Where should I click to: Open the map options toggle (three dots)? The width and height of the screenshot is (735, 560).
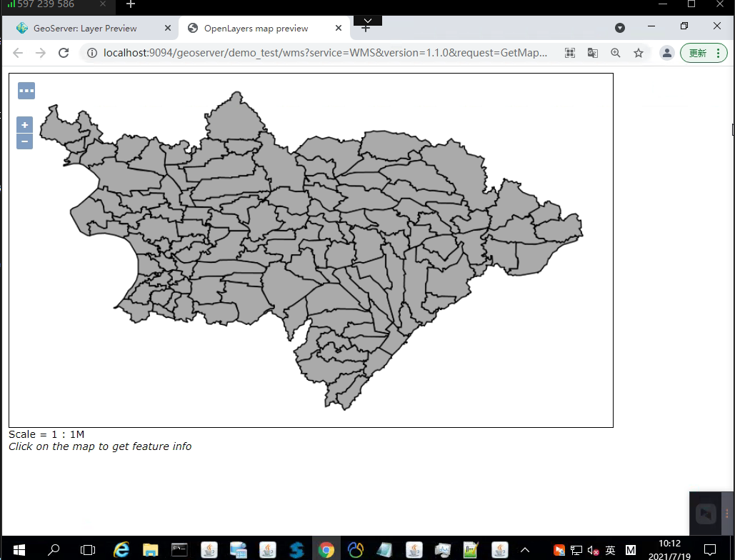tap(26, 91)
